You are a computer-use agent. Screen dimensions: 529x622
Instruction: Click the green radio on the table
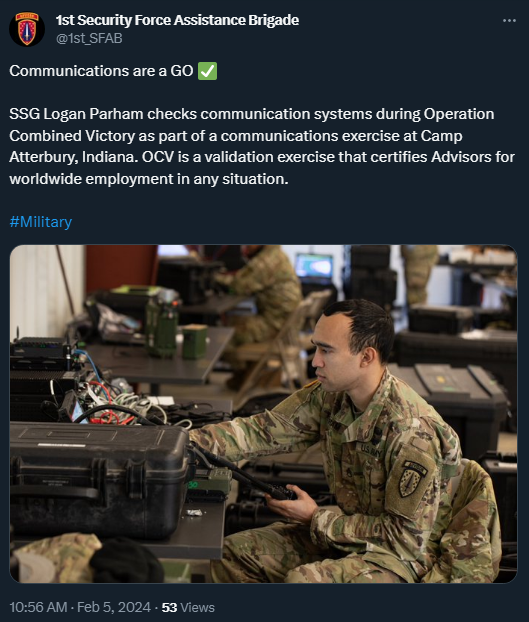tap(162, 322)
